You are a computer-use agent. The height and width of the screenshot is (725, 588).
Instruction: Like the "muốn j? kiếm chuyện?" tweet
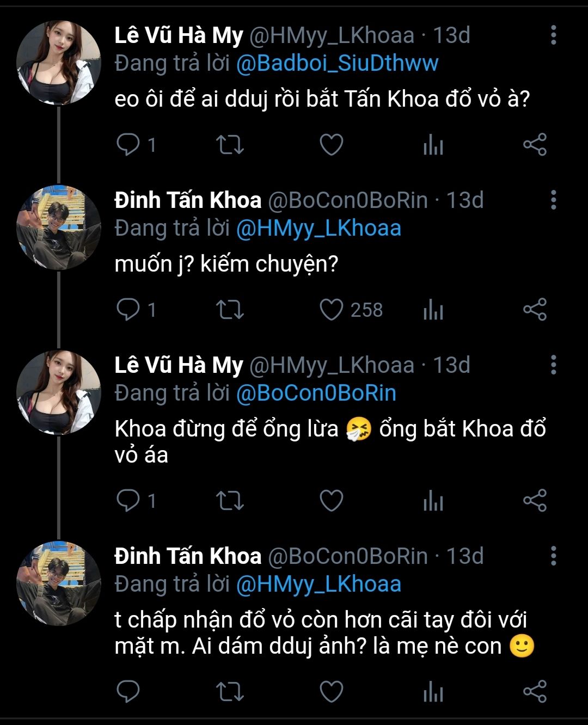point(331,310)
